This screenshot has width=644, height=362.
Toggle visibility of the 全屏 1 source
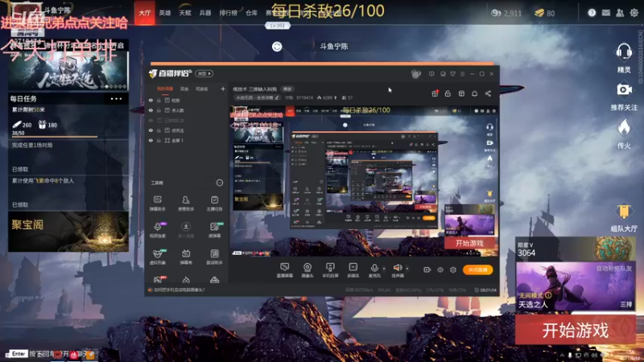click(151, 140)
